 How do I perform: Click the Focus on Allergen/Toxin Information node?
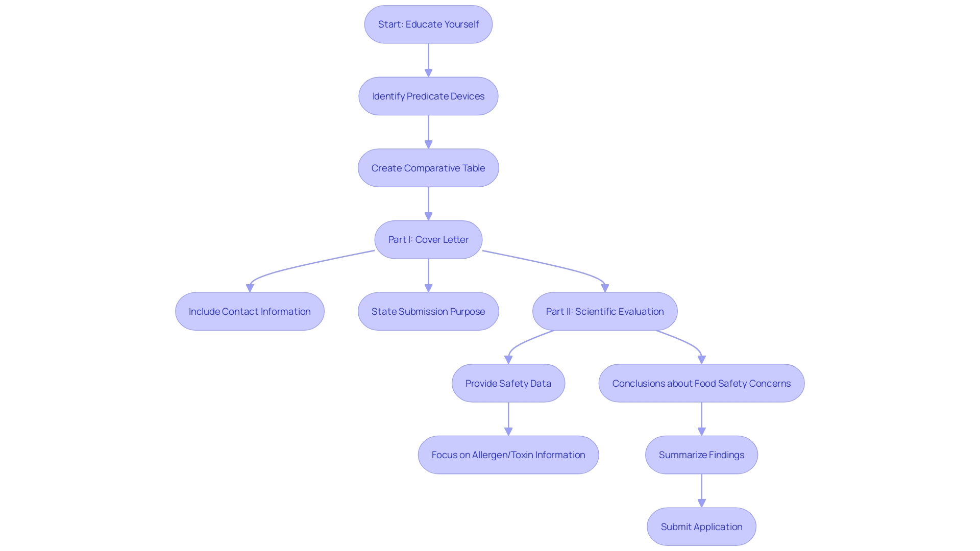click(508, 454)
